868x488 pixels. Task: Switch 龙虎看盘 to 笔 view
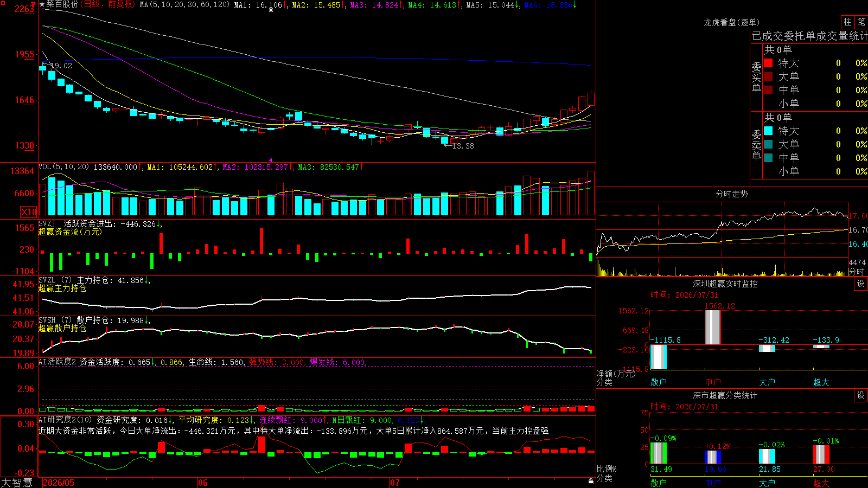(861, 22)
